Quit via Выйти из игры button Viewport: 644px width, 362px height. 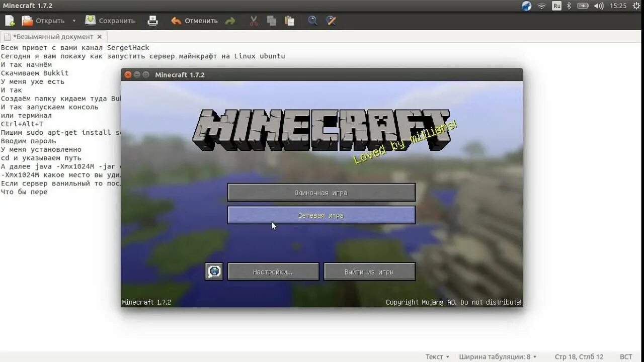click(x=369, y=272)
